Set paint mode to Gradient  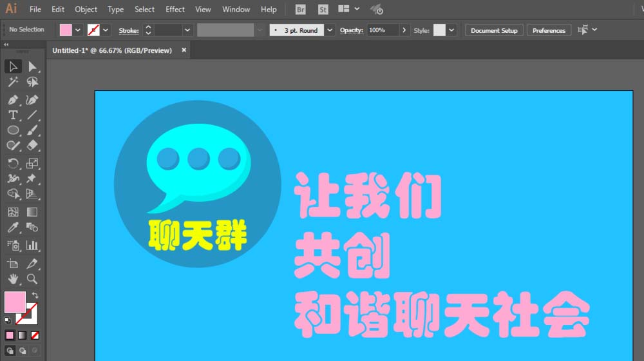(23, 335)
